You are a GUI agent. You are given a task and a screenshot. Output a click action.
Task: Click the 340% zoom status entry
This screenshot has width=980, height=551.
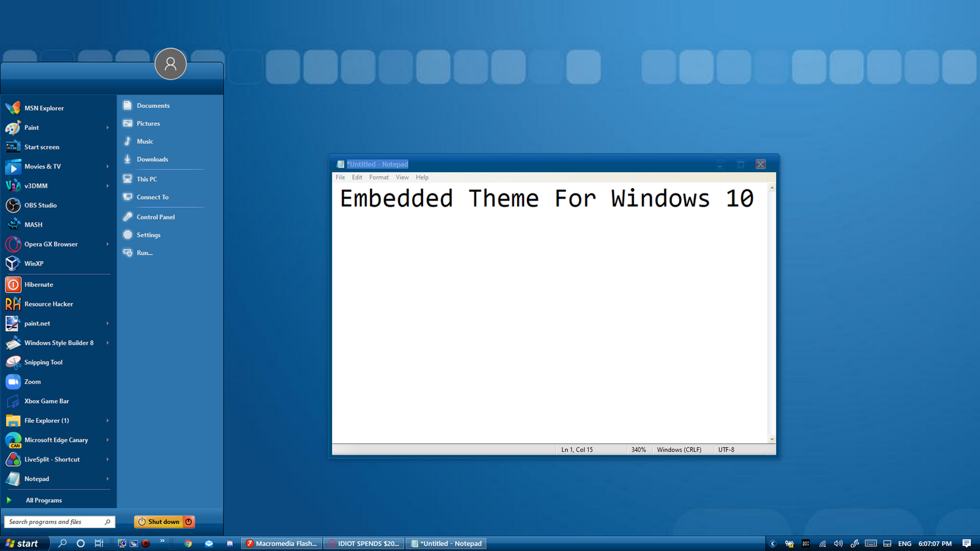(x=639, y=450)
